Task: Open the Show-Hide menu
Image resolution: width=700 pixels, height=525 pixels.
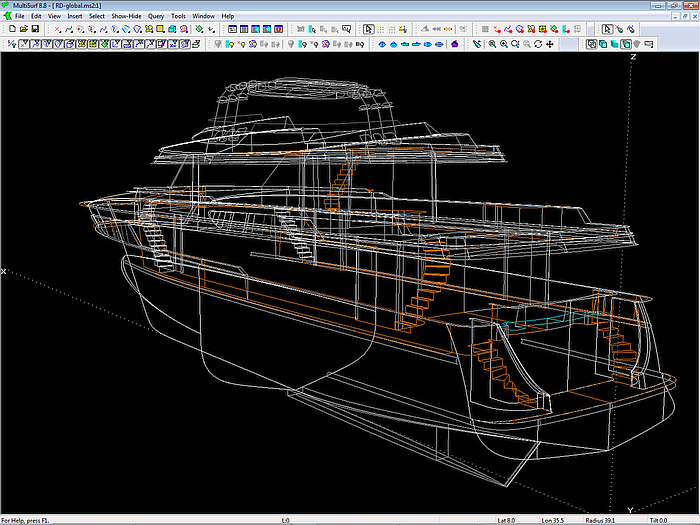Action: coord(125,17)
